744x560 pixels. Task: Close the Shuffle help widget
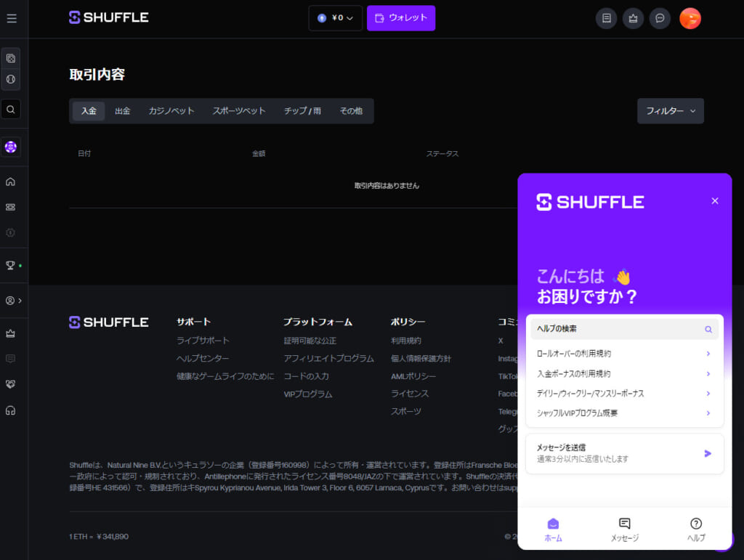715,201
